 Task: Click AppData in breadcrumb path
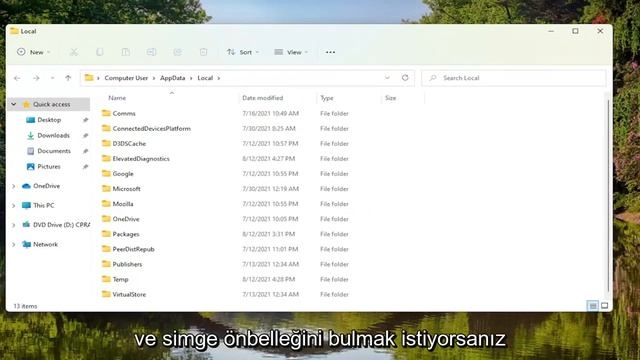[x=172, y=78]
